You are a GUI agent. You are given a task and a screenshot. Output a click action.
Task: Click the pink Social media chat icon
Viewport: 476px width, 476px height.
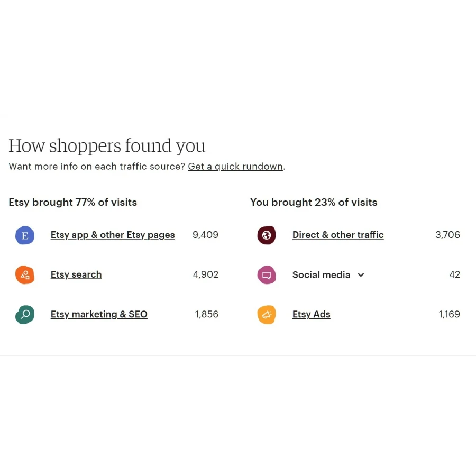pos(267,274)
